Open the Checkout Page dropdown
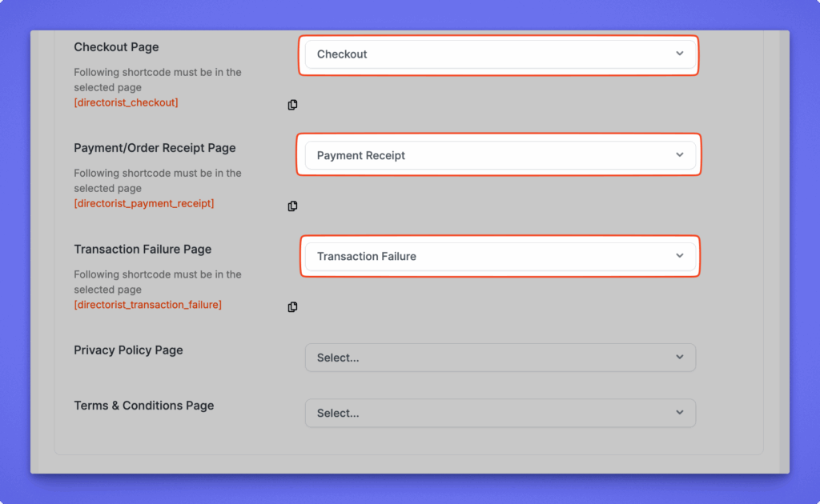 pyautogui.click(x=488, y=54)
